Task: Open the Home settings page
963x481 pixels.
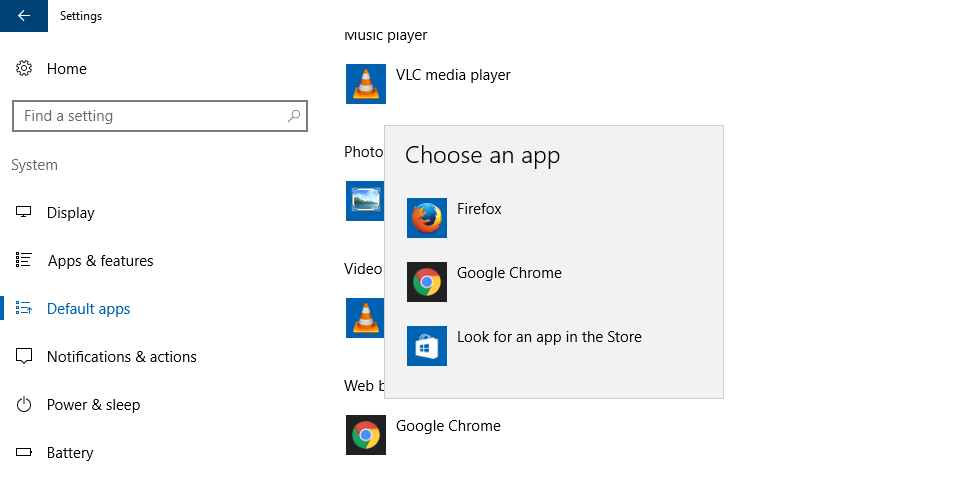Action: (66, 69)
